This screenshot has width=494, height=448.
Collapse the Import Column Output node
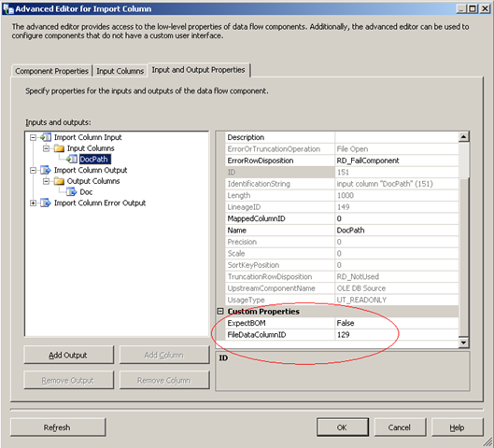(x=33, y=170)
